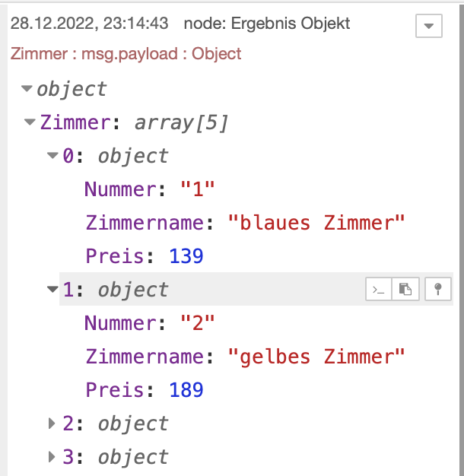Open the debug message dropdown menu
The width and height of the screenshot is (464, 476).
(429, 26)
